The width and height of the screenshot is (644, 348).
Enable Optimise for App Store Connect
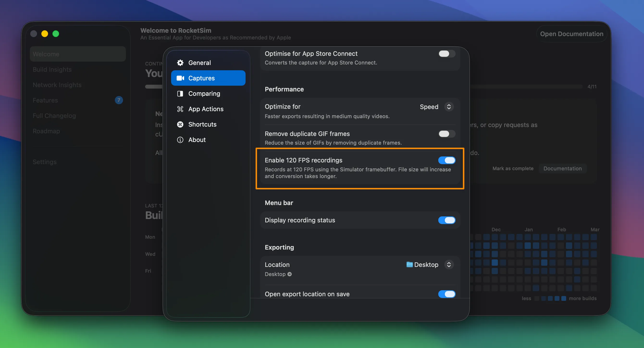tap(446, 54)
